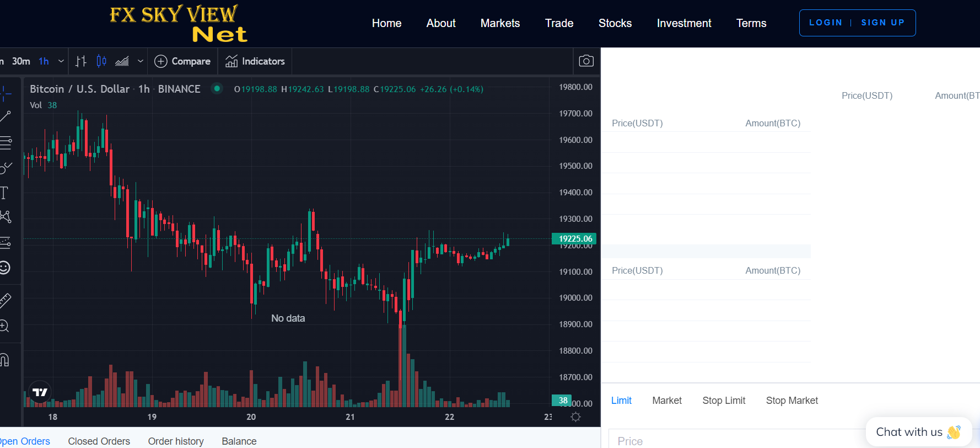Switch chart interval to 1h
980x448 pixels.
point(44,61)
